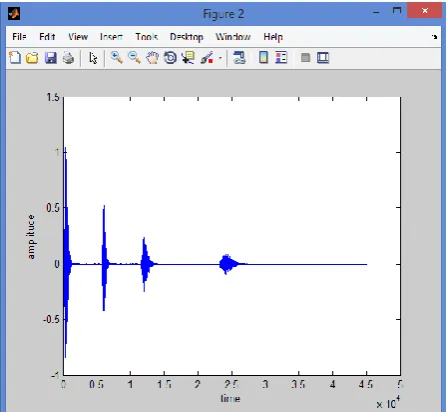447x412 pixels.
Task: Activate the Zoom Out magnifier tool
Action: pyautogui.click(x=134, y=58)
